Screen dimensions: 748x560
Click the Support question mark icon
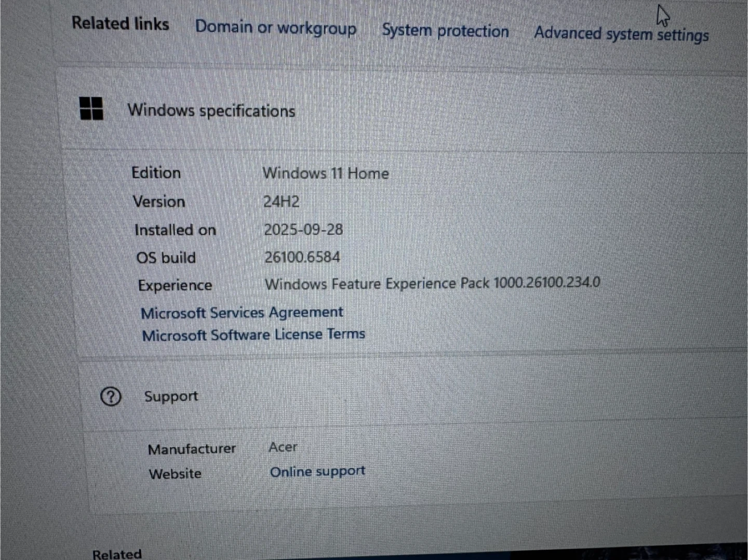pos(111,397)
